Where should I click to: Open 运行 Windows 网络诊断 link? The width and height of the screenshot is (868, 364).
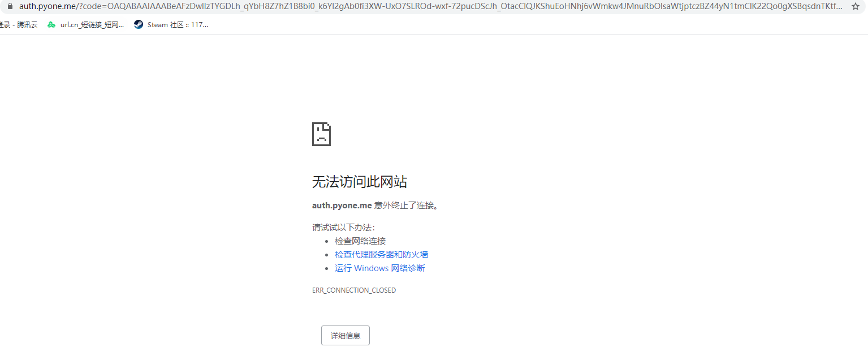tap(379, 268)
